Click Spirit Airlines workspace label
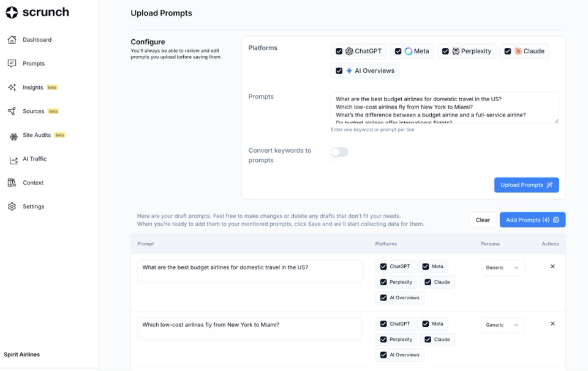The width and height of the screenshot is (588, 371). (x=22, y=354)
